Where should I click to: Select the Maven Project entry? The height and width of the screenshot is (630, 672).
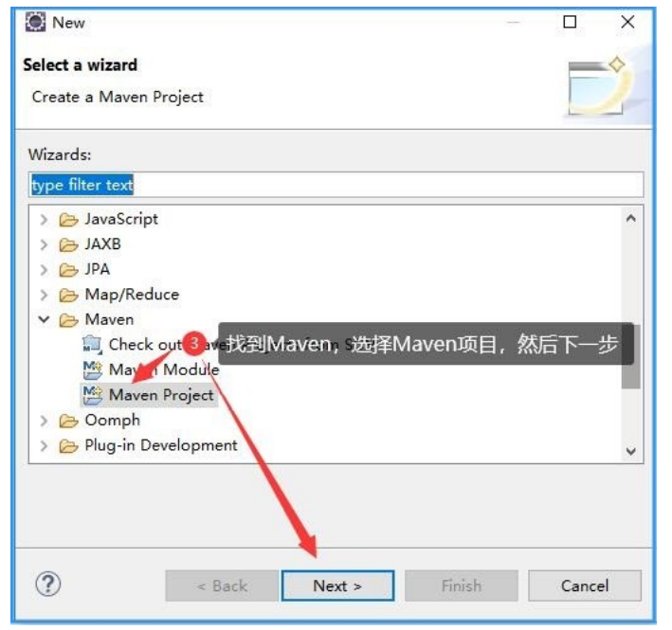pyautogui.click(x=161, y=395)
